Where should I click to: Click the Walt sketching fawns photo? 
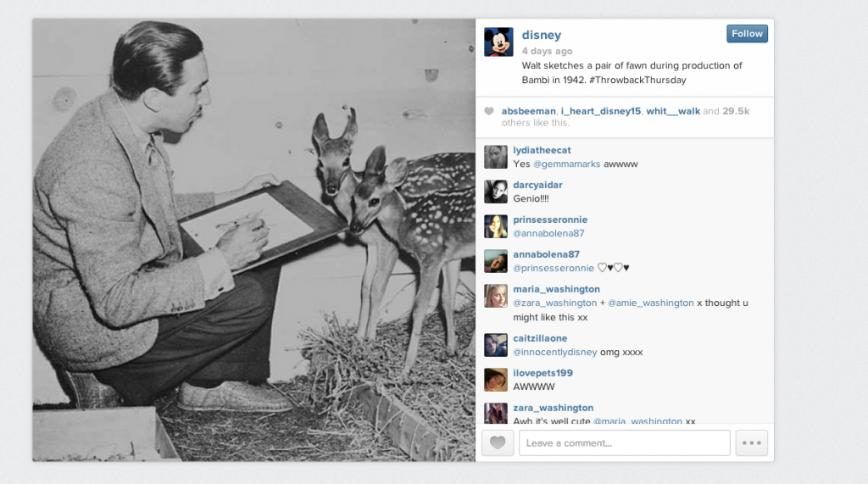coord(253,240)
